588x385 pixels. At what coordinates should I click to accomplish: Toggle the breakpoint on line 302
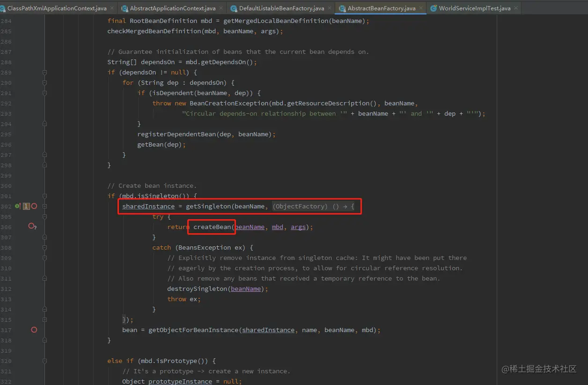coord(34,206)
